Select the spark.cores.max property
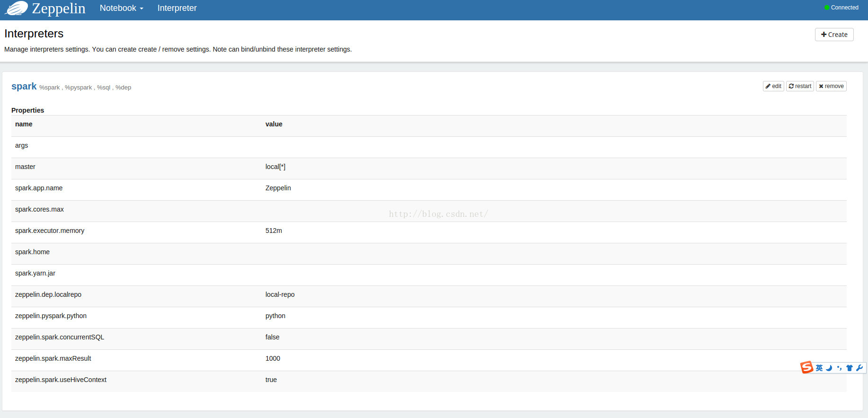The width and height of the screenshot is (868, 418). pos(39,209)
